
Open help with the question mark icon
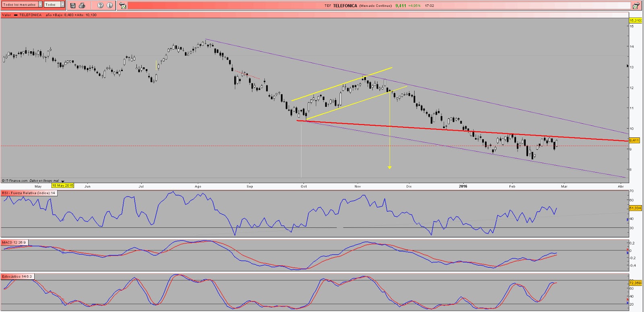tap(100, 5)
